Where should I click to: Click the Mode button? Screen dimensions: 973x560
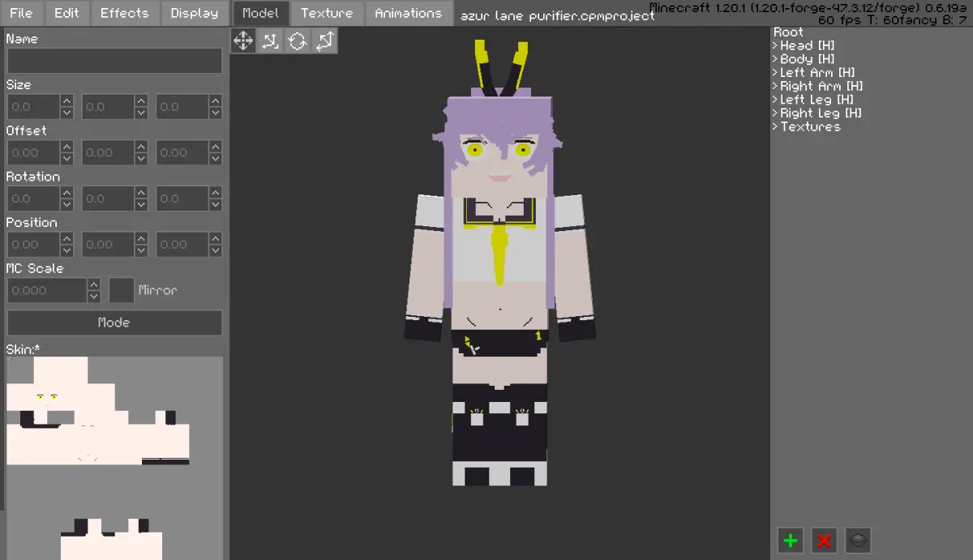click(x=114, y=323)
